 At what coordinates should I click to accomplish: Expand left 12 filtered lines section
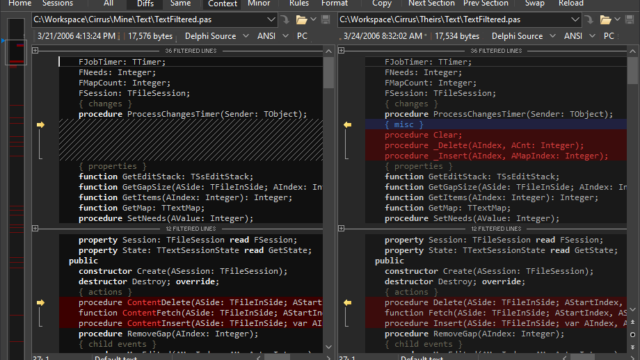[x=36, y=229]
